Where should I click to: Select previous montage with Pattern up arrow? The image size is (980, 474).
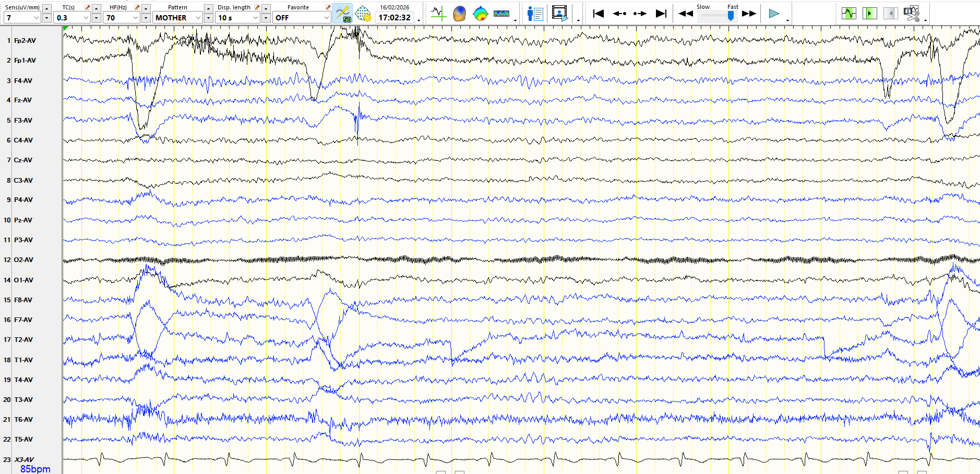coord(208,8)
